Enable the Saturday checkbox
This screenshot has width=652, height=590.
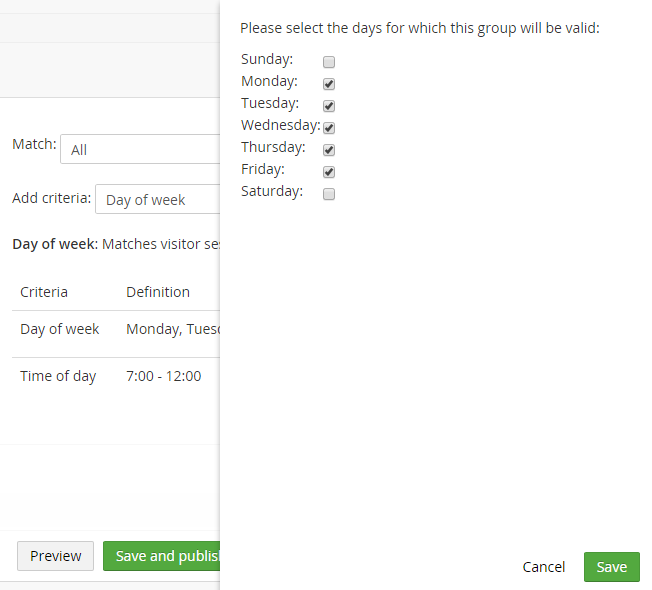tap(328, 194)
